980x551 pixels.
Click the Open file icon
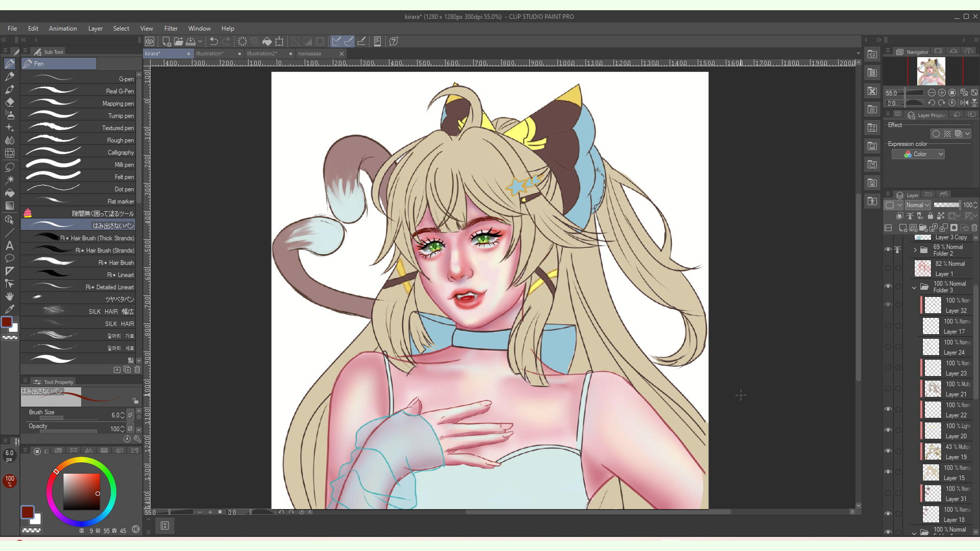click(178, 41)
